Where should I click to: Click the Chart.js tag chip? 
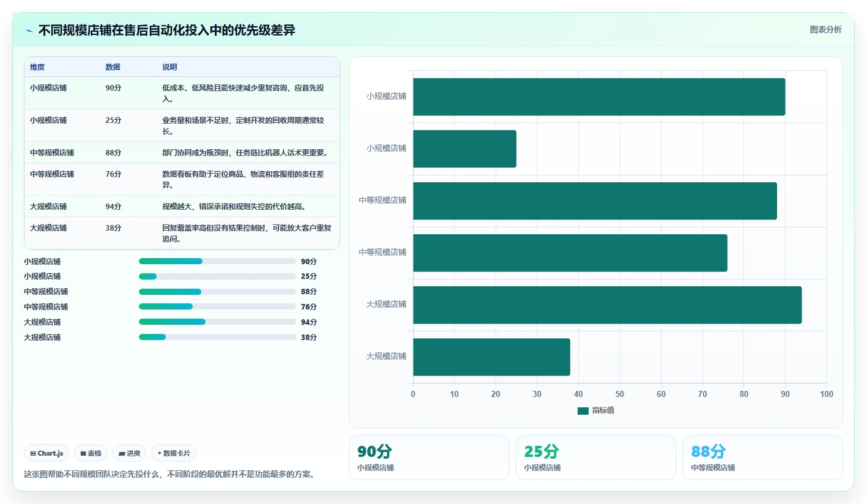[47, 453]
